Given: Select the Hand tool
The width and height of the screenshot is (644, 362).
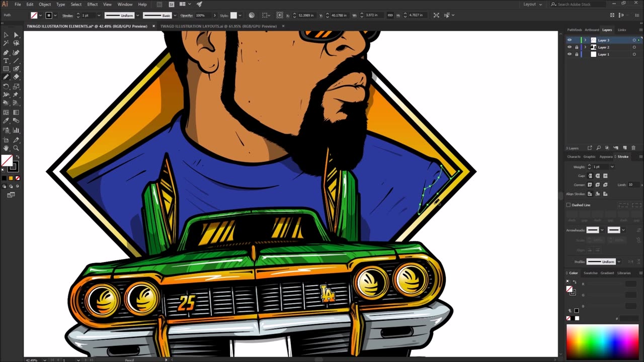Looking at the screenshot, I should pos(6,148).
